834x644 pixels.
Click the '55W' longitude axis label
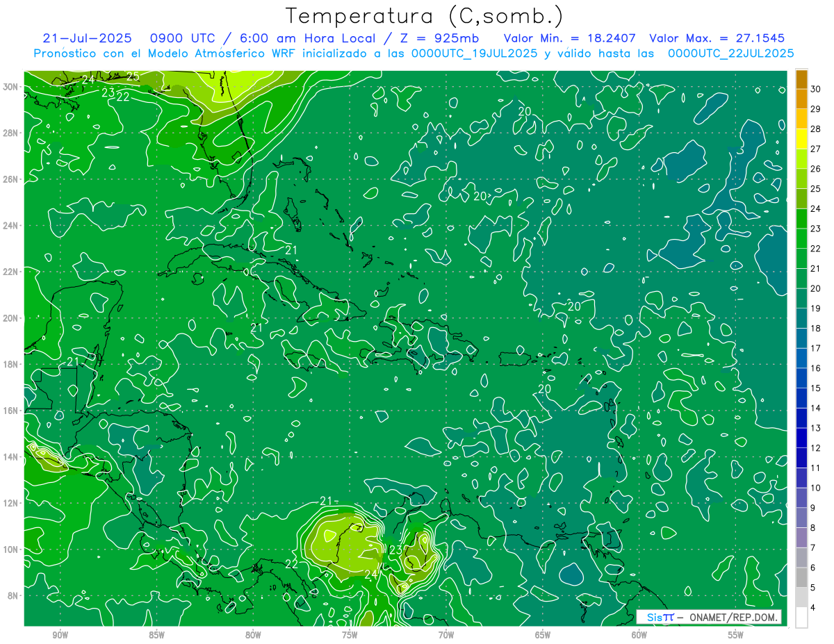click(736, 635)
